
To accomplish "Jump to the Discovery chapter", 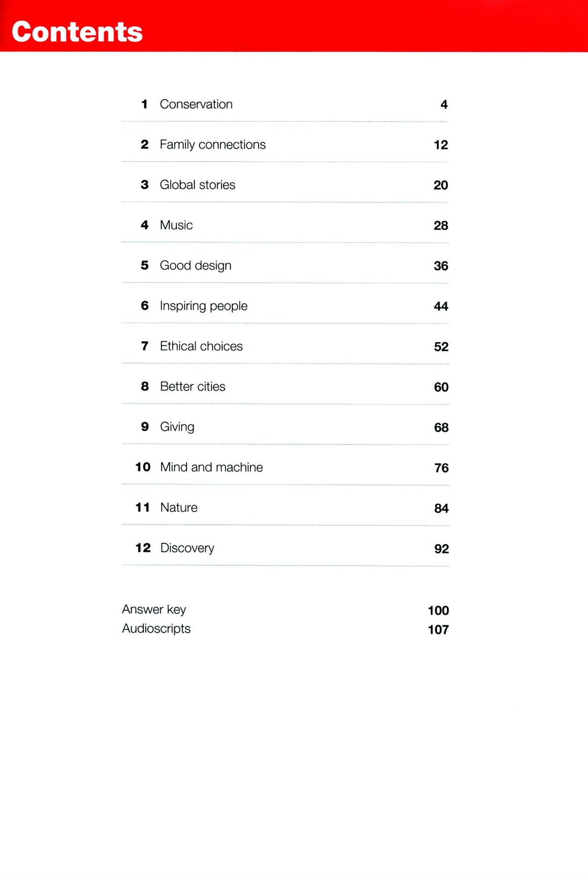I will pos(187,548).
